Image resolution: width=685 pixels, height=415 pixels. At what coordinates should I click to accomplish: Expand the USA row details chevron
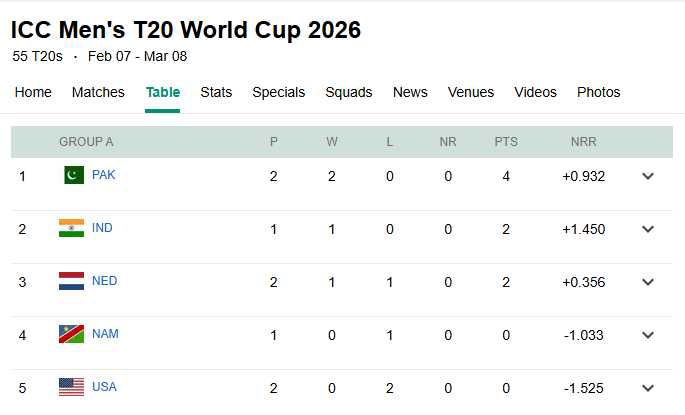click(648, 388)
